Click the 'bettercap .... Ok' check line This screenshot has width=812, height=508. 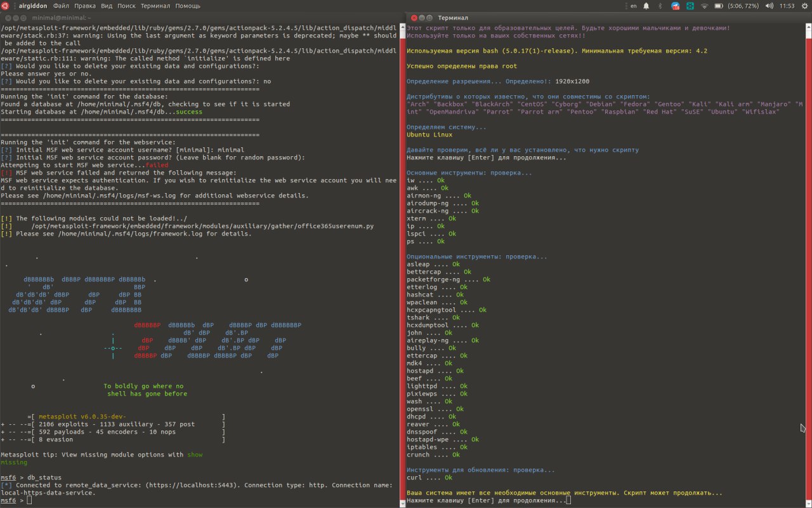tap(439, 272)
